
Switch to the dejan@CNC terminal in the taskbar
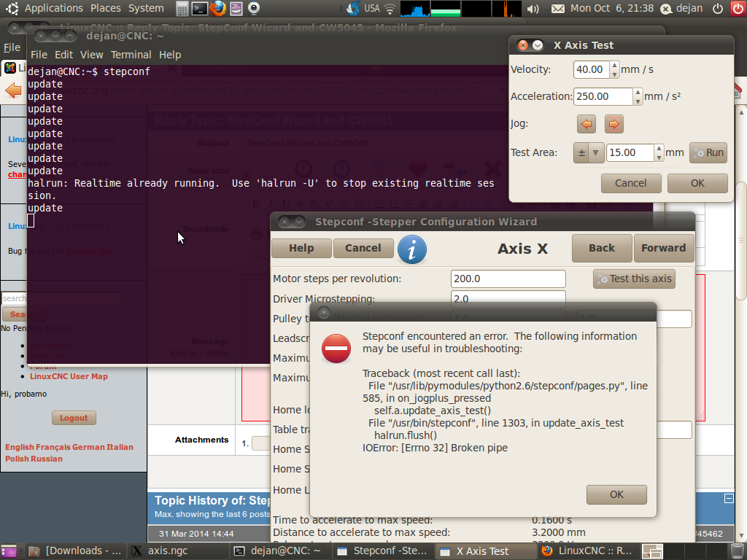[x=281, y=551]
